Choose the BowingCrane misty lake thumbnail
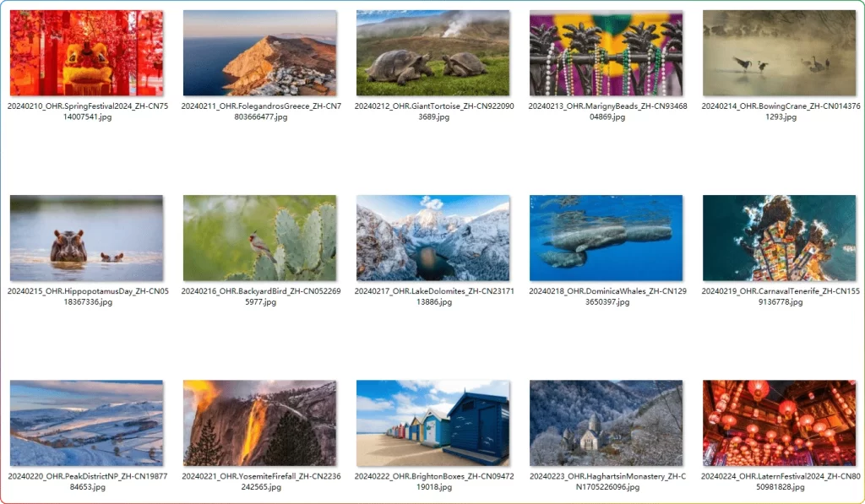Image resolution: width=865 pixels, height=504 pixels. coord(780,53)
